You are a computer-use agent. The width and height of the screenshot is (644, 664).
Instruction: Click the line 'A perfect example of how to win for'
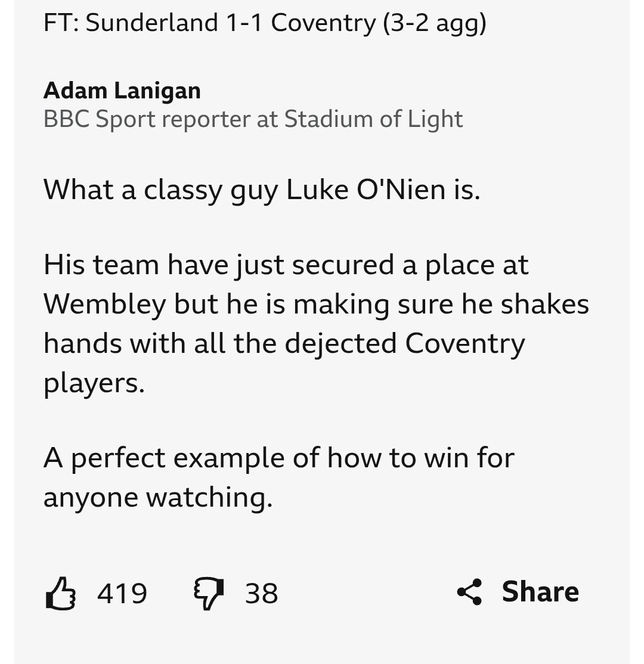279,458
